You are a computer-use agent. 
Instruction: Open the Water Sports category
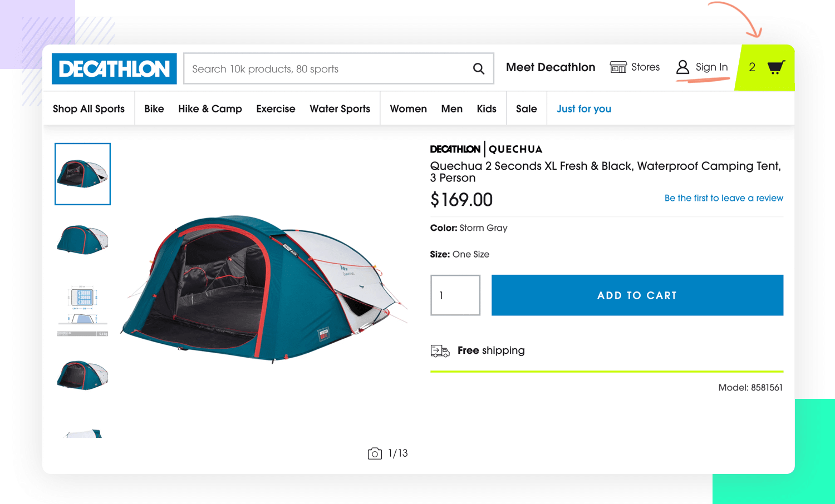[x=340, y=109]
